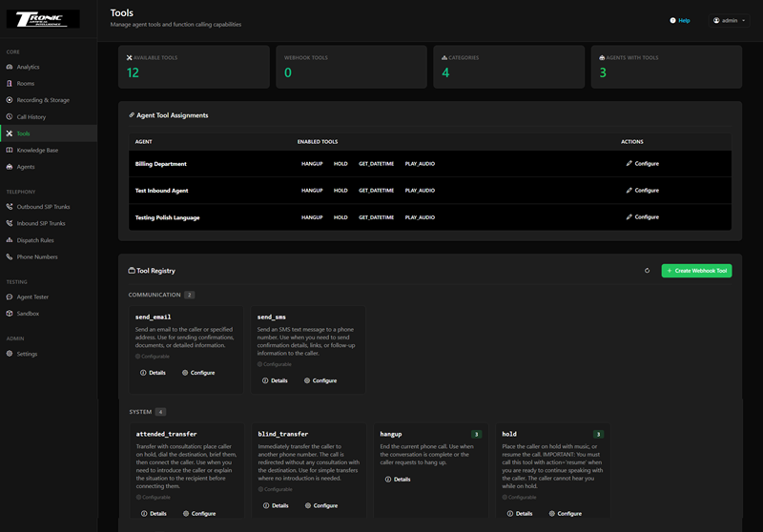Image resolution: width=763 pixels, height=532 pixels.
Task: Click the gear icon on send_email Configure
Action: 185,373
